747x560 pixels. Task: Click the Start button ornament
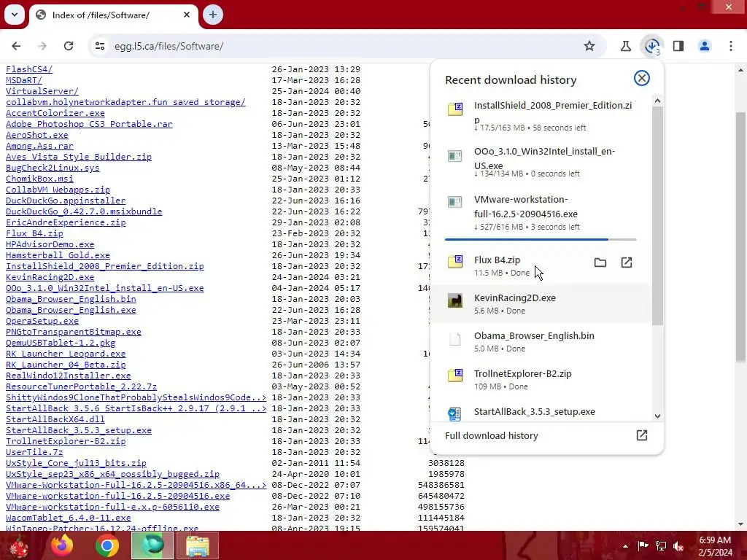point(19,546)
